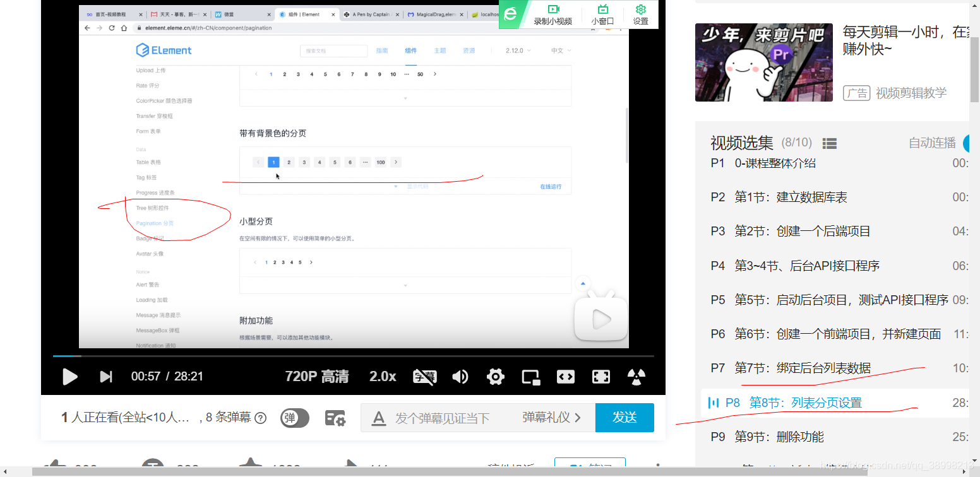Enter fullscreen with the fullscreen icon
The image size is (980, 477).
point(601,377)
